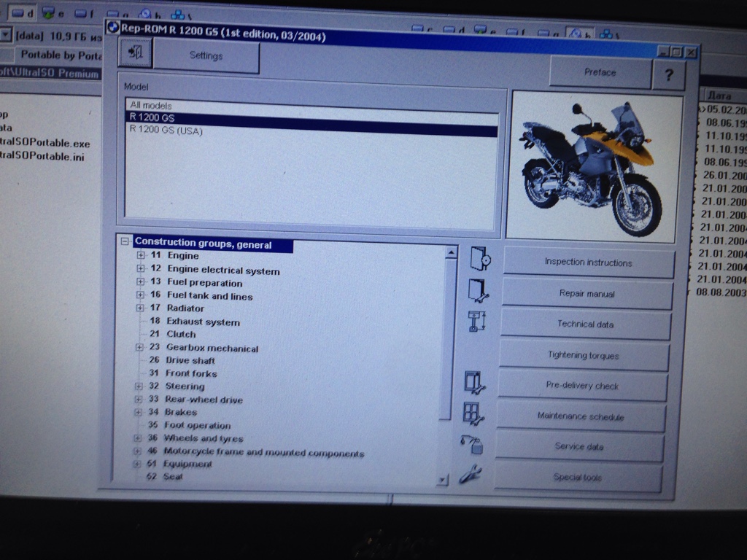
Task: Open the Repair manual
Action: point(587,294)
